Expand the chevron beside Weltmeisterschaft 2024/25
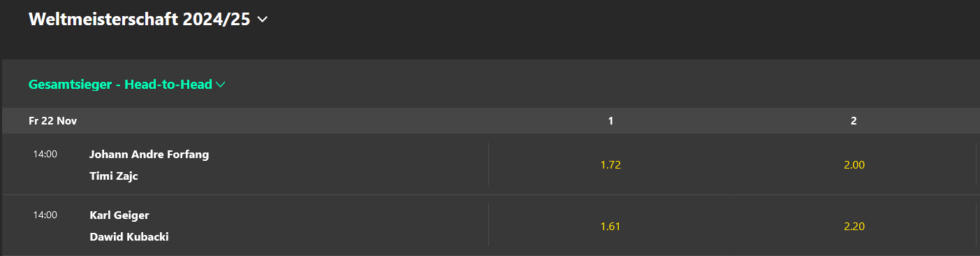 (x=263, y=20)
